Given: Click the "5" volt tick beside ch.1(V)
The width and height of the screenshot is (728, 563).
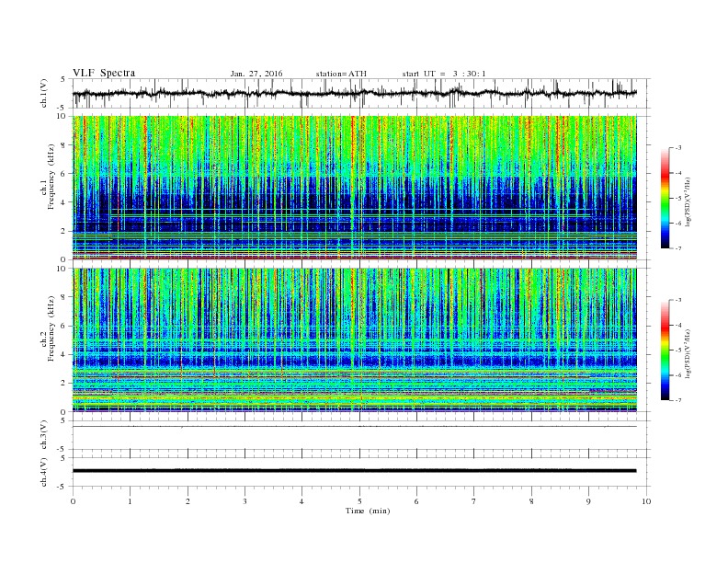Looking at the screenshot, I should [63, 79].
